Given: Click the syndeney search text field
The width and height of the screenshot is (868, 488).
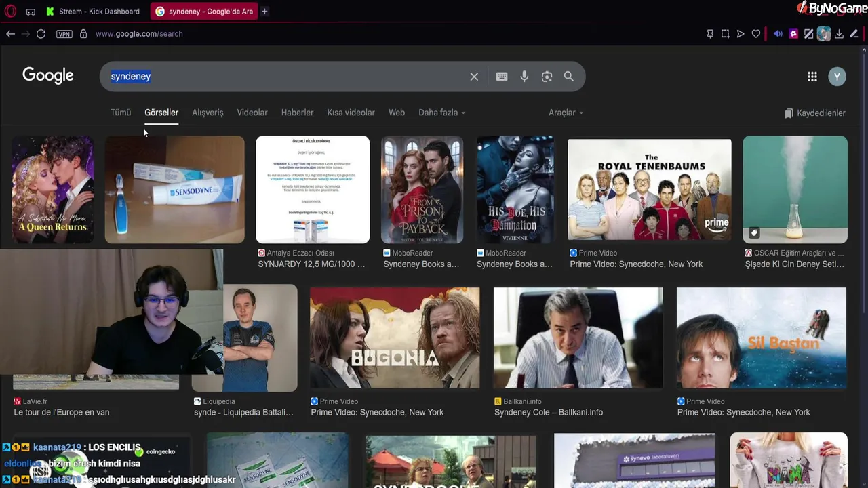Looking at the screenshot, I should coord(285,77).
